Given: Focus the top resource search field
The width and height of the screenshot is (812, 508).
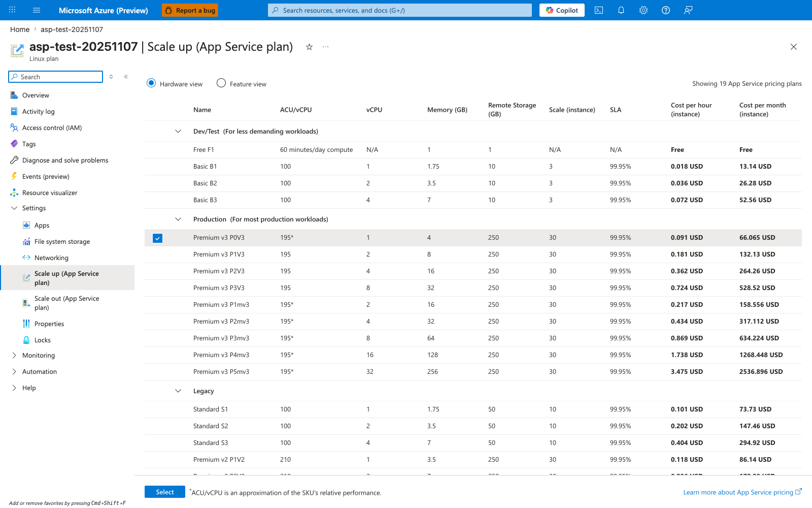Looking at the screenshot, I should click(400, 10).
